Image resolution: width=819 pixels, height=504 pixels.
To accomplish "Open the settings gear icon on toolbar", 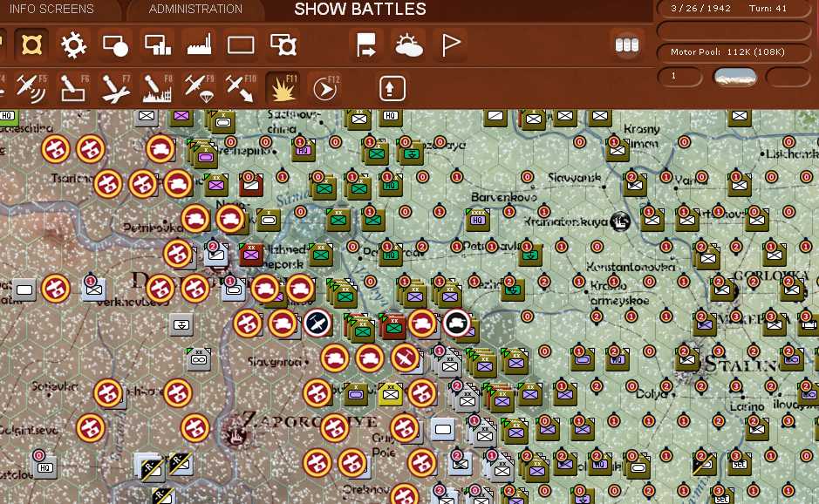I will pyautogui.click(x=73, y=44).
